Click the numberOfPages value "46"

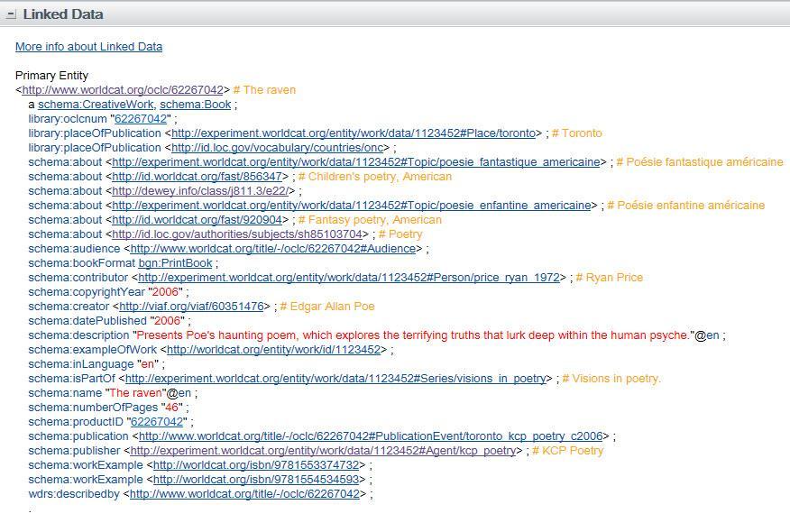(172, 408)
